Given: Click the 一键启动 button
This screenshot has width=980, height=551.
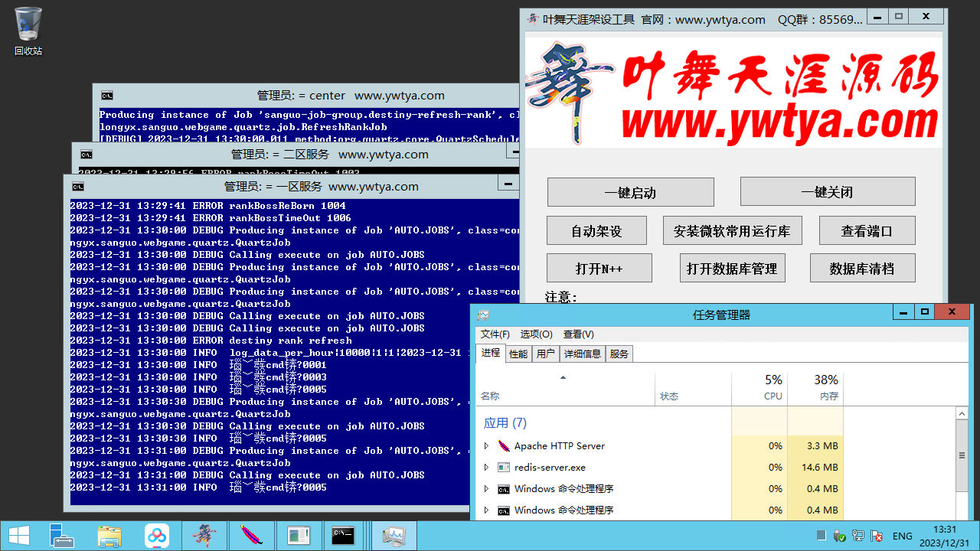Looking at the screenshot, I should pos(631,192).
